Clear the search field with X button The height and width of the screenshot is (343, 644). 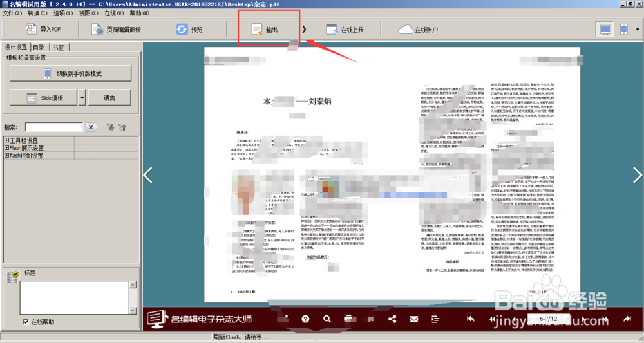pos(91,127)
